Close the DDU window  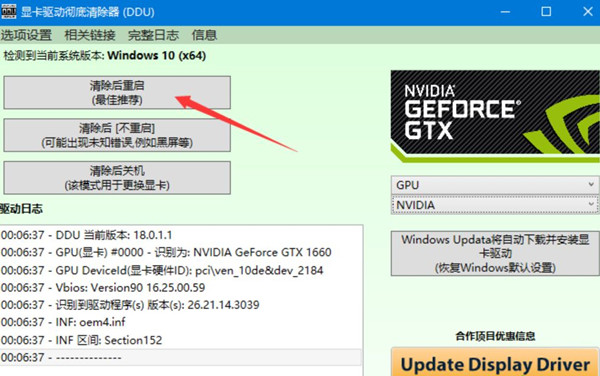coord(588,12)
